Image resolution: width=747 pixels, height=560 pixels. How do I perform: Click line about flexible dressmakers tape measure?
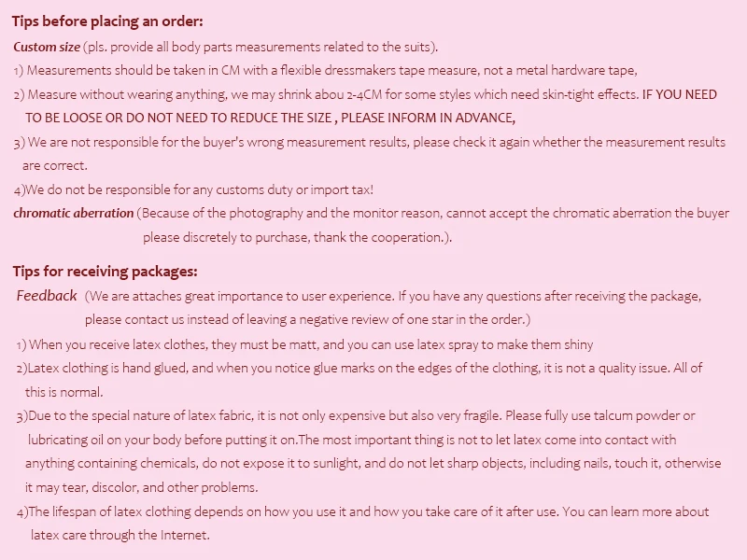pos(325,71)
